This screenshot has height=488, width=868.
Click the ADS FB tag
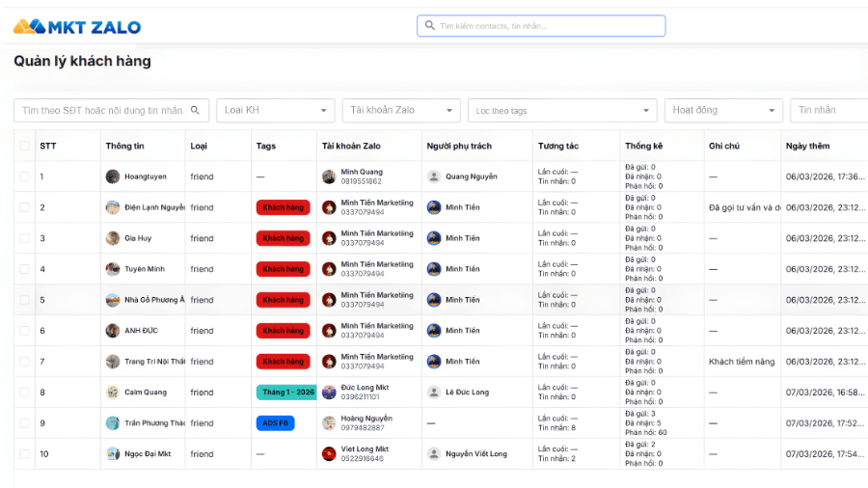pos(275,423)
